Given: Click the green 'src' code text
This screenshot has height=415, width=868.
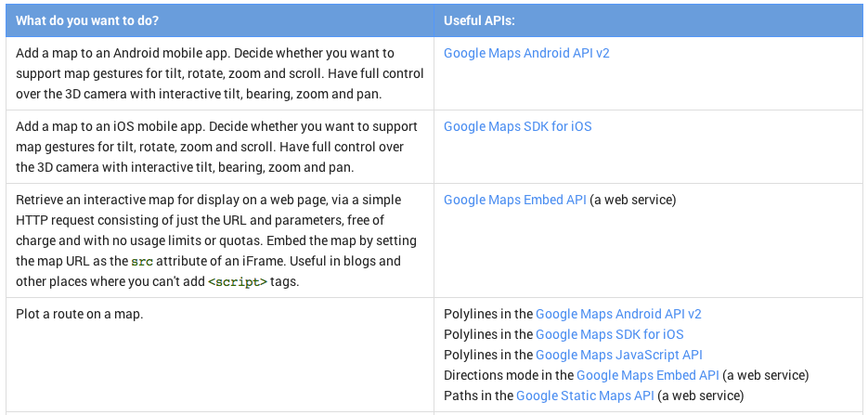Looking at the screenshot, I should click(x=142, y=261).
